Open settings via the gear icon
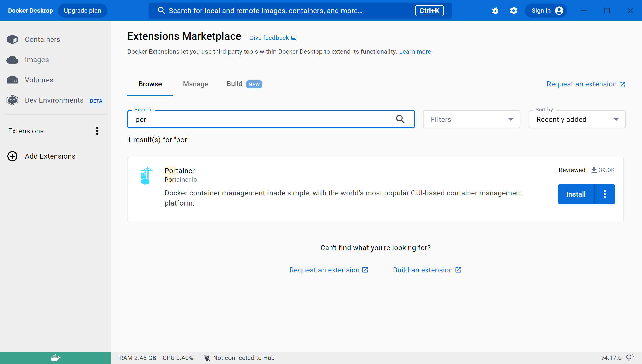Viewport: 642px width, 364px height. click(513, 11)
